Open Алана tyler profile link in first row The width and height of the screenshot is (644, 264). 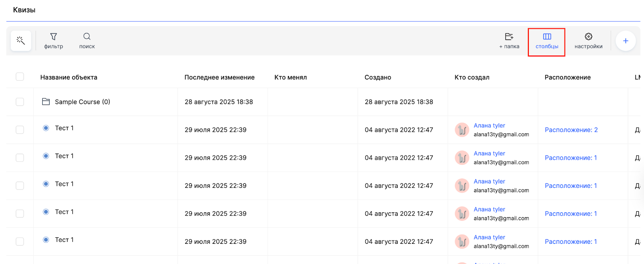(x=489, y=126)
